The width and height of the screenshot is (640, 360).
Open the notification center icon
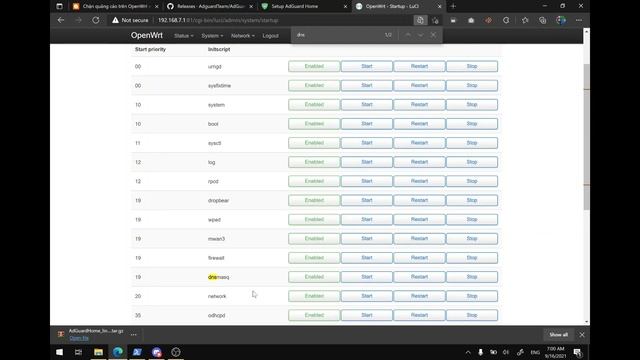tap(578, 352)
